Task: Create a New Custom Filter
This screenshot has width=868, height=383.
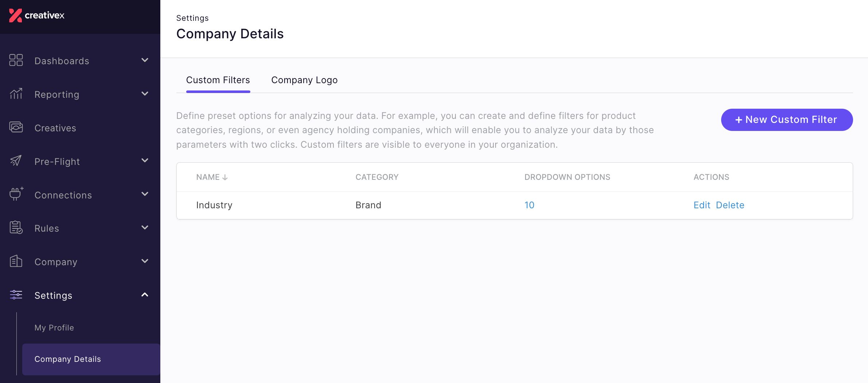Action: (787, 120)
